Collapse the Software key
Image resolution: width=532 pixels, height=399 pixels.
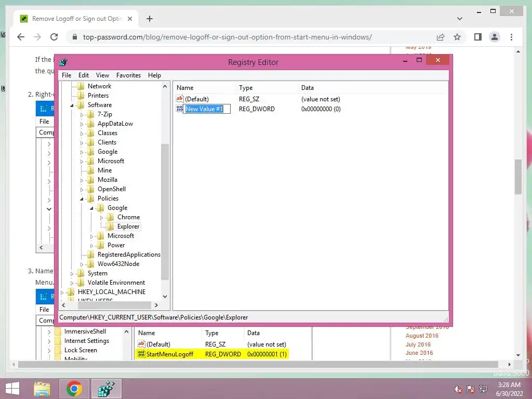pyautogui.click(x=72, y=105)
